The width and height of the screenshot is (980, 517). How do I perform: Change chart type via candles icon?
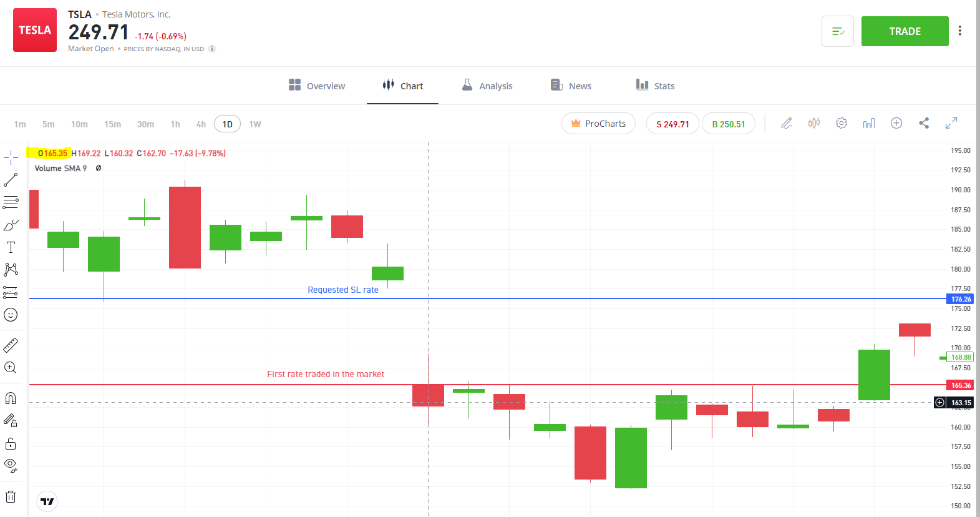(814, 123)
